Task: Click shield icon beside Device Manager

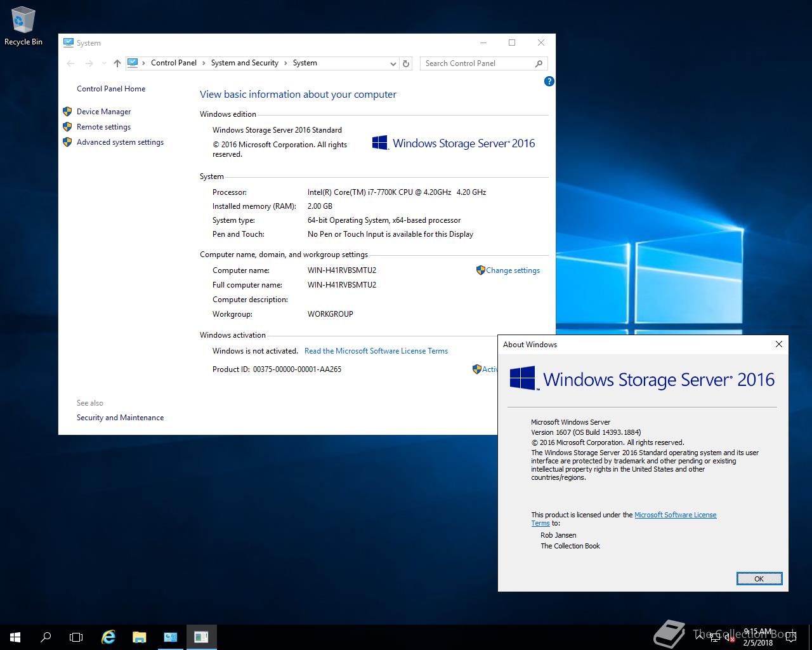Action: coord(67,111)
